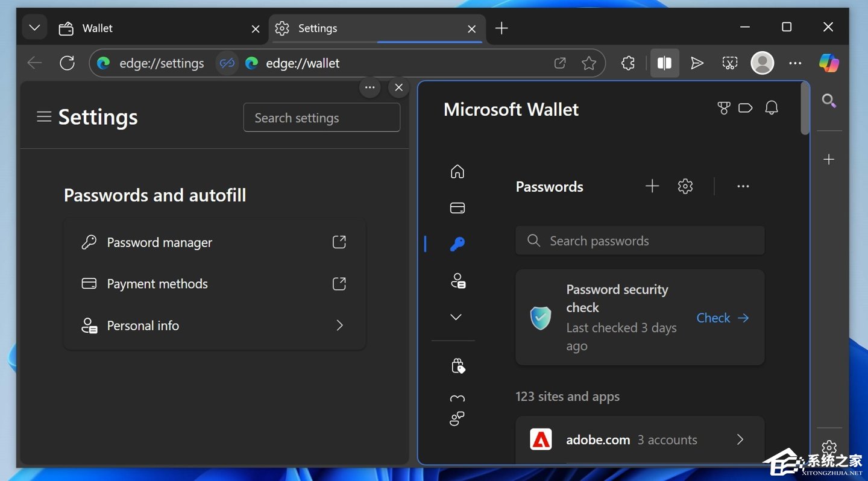
Task: Close the Settings tab
Action: coord(472,28)
